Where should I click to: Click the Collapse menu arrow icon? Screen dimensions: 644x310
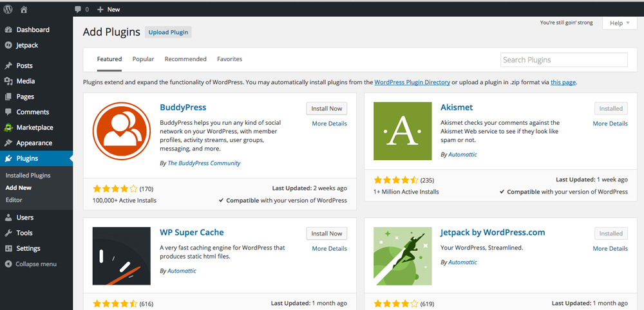click(8, 264)
